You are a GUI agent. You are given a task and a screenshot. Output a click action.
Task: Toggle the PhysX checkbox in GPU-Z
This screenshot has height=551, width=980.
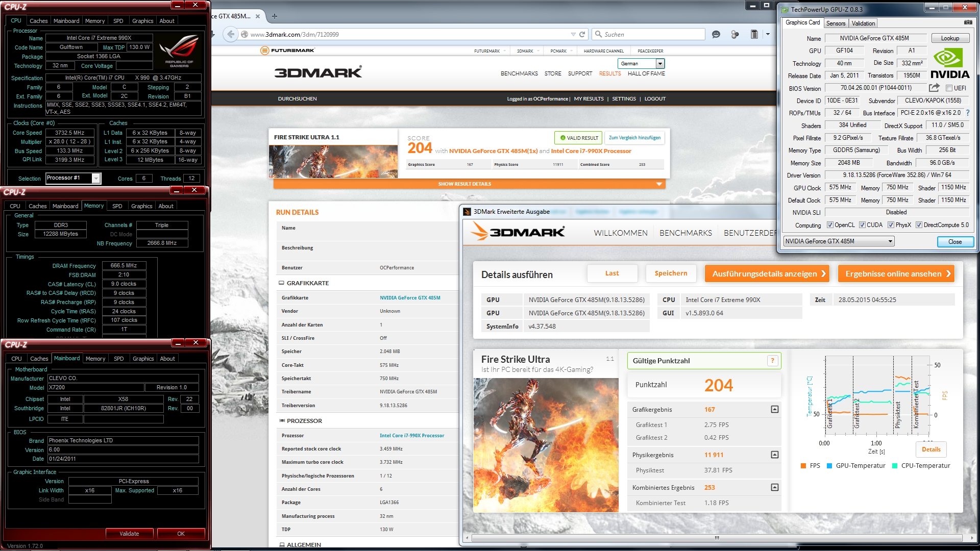coord(891,225)
